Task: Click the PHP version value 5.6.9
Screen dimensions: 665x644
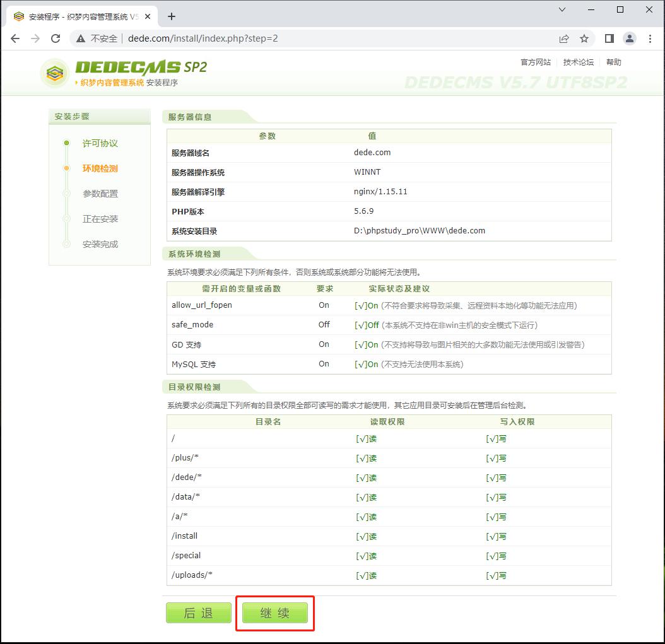Action: pyautogui.click(x=363, y=211)
